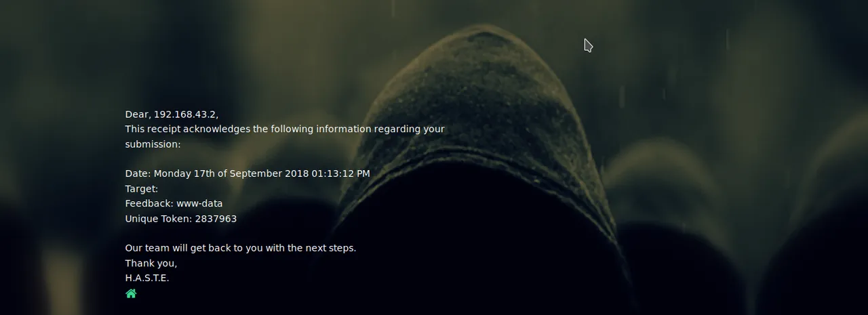Click the green home icon
Viewport: 868px width, 315px height.
click(x=131, y=293)
